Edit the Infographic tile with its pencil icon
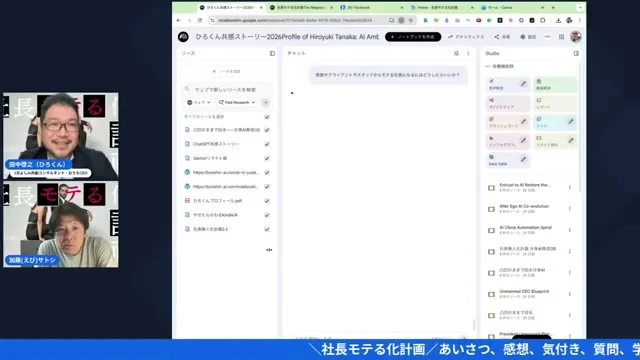The width and height of the screenshot is (640, 360). coord(523,141)
